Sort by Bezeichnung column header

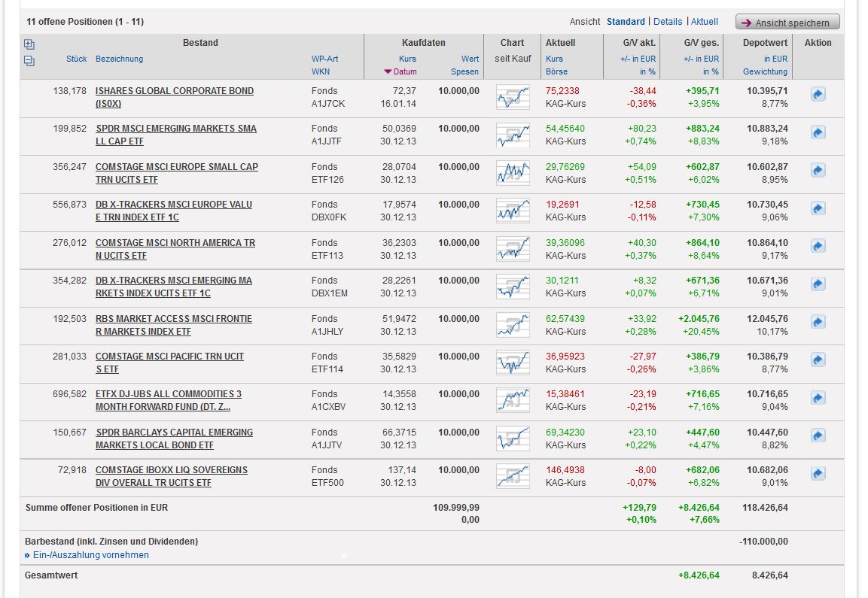tap(119, 59)
